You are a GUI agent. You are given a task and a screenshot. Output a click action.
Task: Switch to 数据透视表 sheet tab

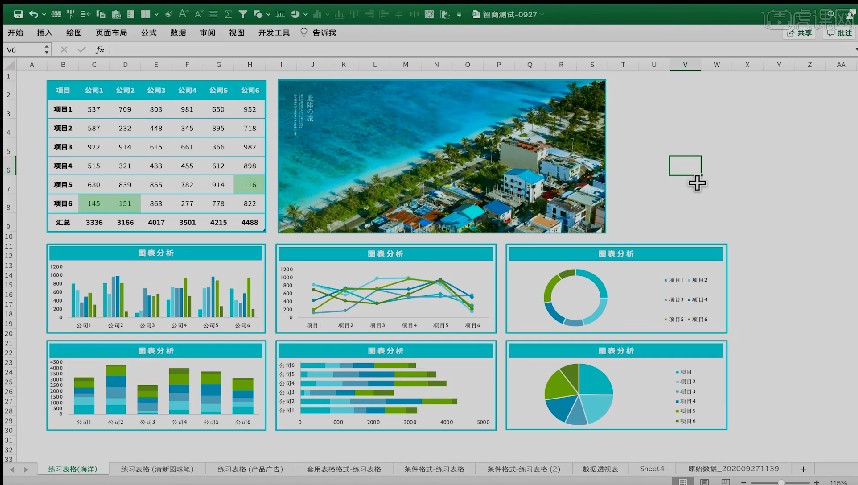pyautogui.click(x=600, y=469)
